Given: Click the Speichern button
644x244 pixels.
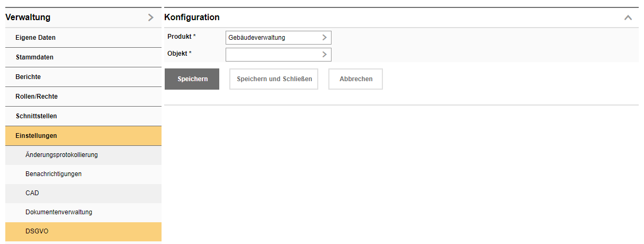Looking at the screenshot, I should click(x=192, y=79).
